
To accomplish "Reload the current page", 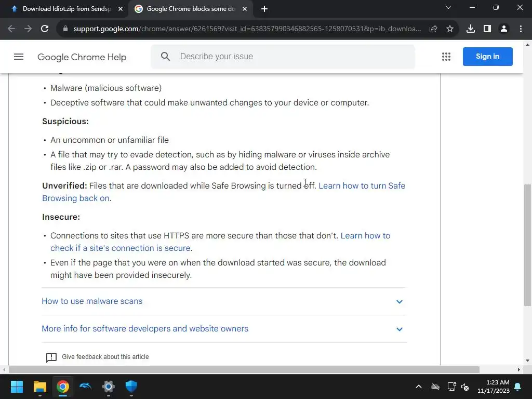I will point(45,29).
